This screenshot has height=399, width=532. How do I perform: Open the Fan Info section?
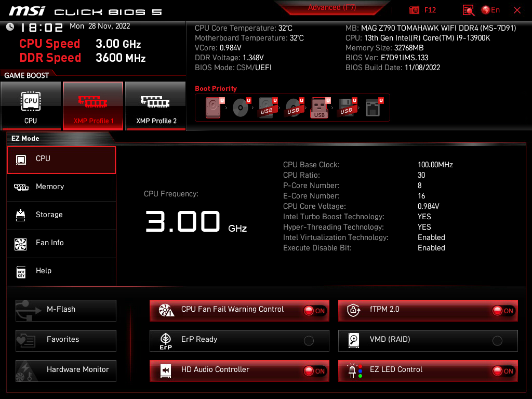(61, 244)
